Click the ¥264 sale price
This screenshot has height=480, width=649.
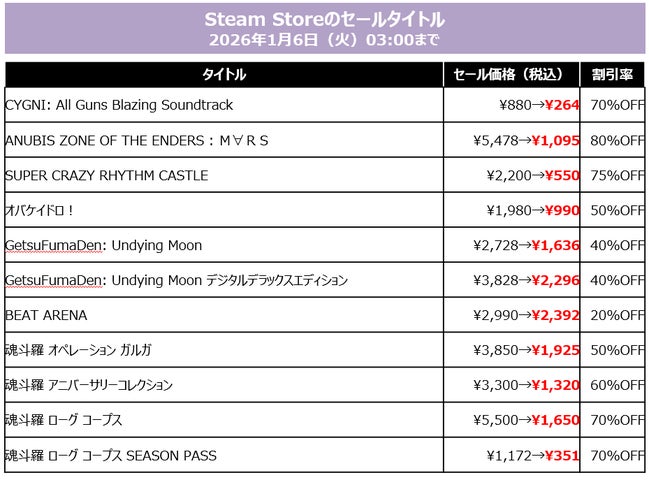click(x=562, y=105)
